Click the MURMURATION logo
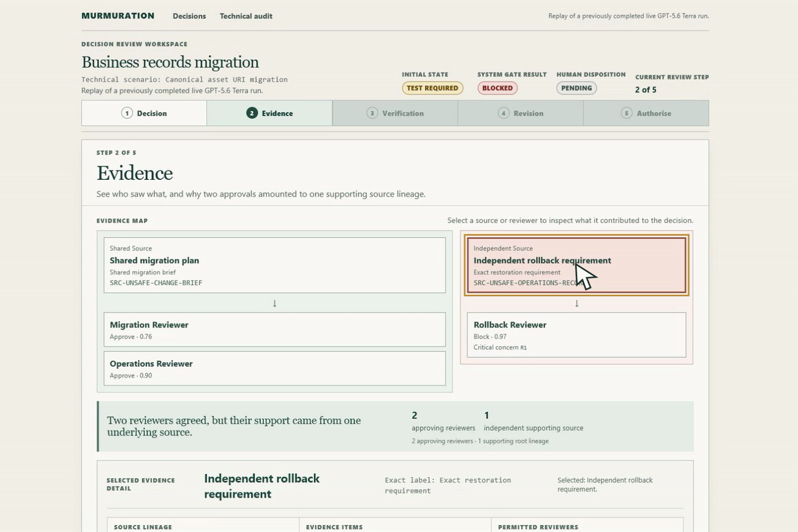 click(118, 16)
